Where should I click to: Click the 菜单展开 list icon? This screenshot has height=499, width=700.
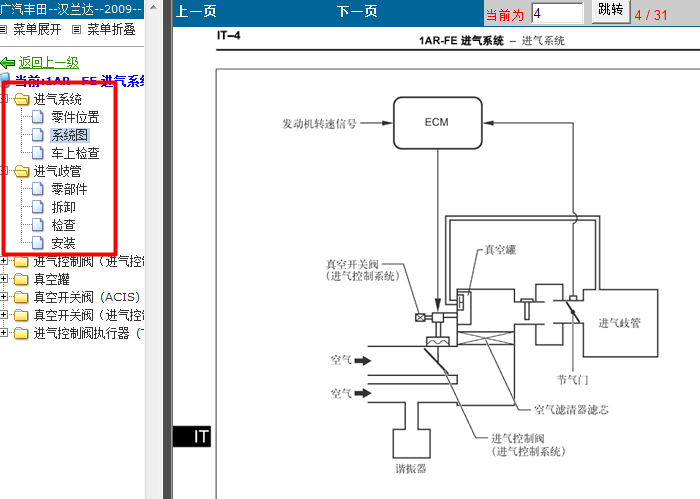[3, 30]
